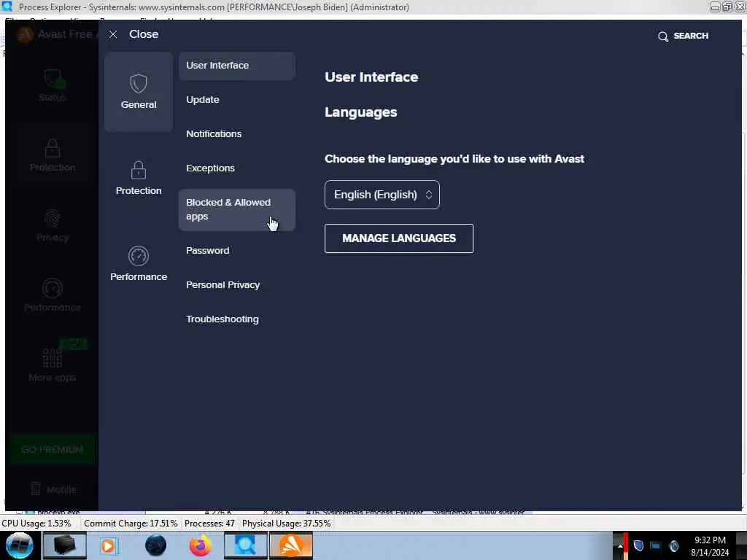Open the General settings category
This screenshot has width=747, height=560.
pos(138,92)
